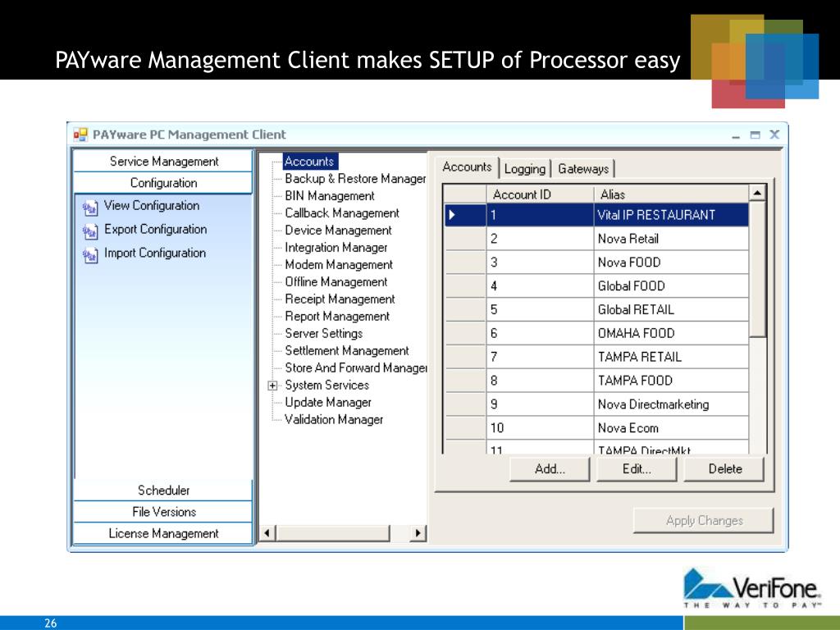Click the row selector for Vital IP RESTAURANT
This screenshot has width=840, height=630.
pyautogui.click(x=465, y=215)
